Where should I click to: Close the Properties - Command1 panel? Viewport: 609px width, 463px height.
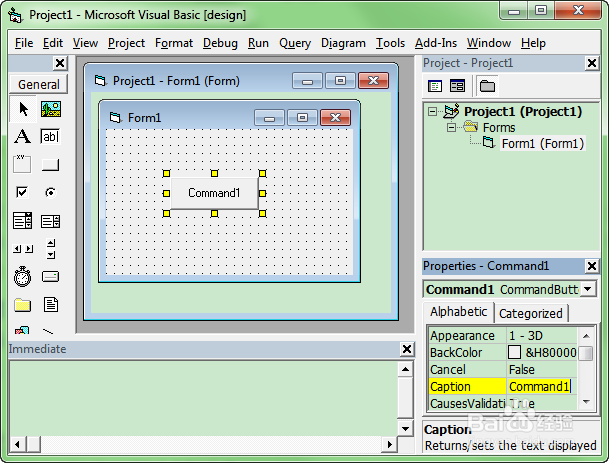(x=592, y=266)
